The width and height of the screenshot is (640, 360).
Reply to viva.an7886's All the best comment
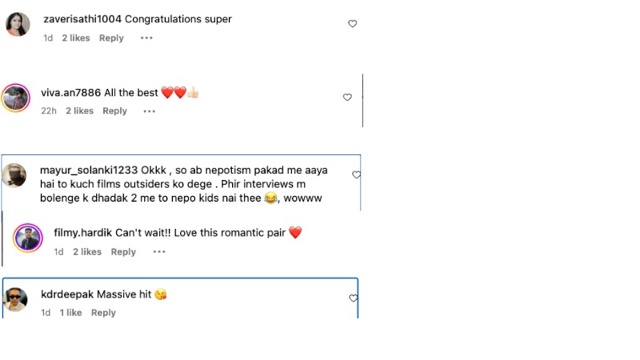pyautogui.click(x=115, y=111)
